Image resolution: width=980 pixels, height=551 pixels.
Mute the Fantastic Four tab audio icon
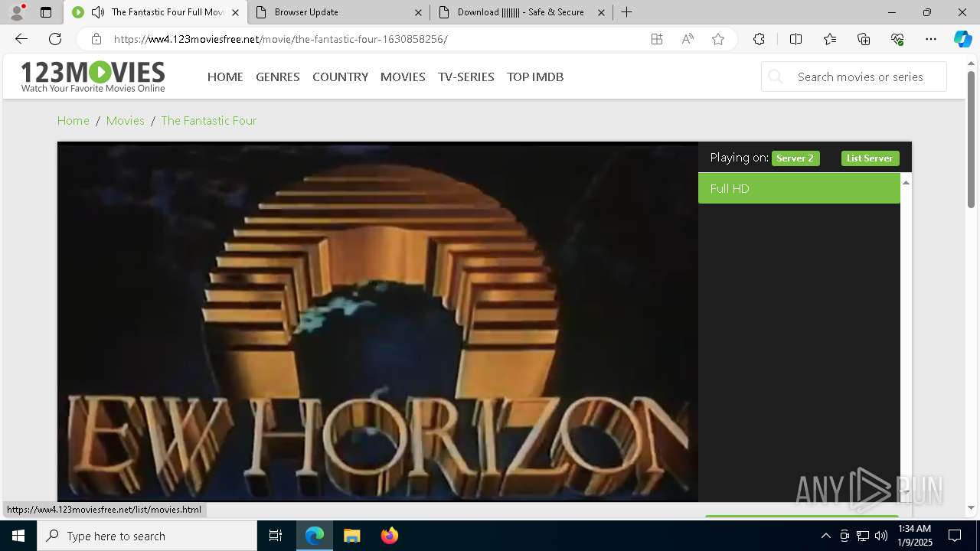coord(98,12)
